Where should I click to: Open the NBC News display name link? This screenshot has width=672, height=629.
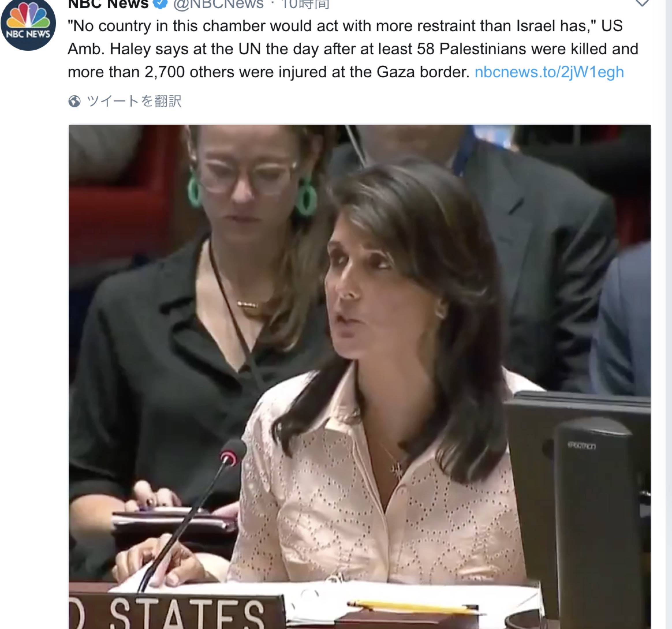(x=108, y=4)
